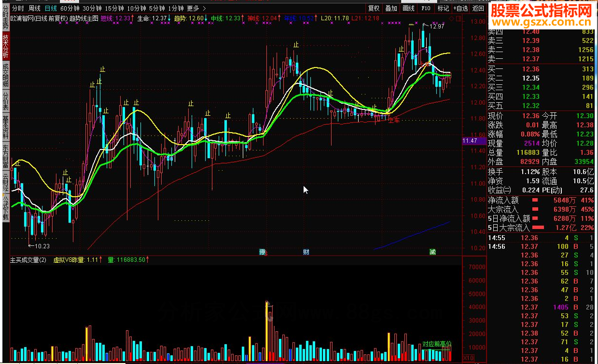Viewport: 598px width, 364px height.
Task: Click the 虚拟VS昨量 value label
Action: (77, 260)
